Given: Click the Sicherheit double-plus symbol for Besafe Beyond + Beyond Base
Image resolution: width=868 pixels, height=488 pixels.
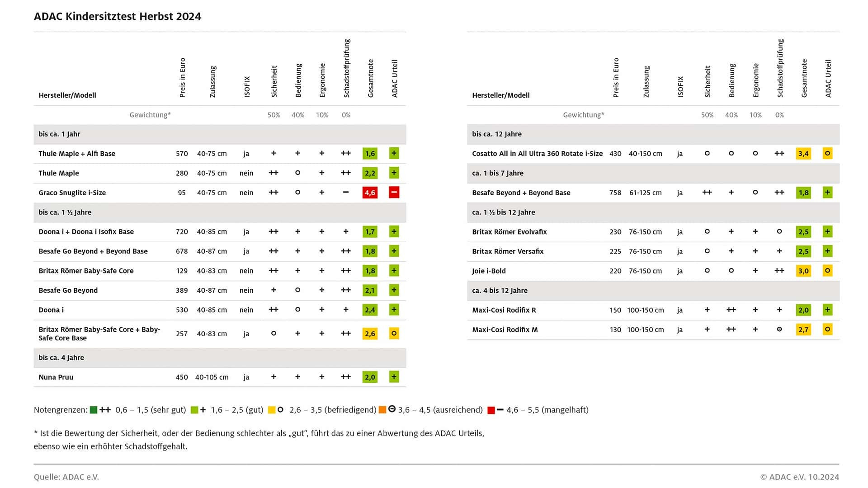Looking at the screenshot, I should click(707, 192).
